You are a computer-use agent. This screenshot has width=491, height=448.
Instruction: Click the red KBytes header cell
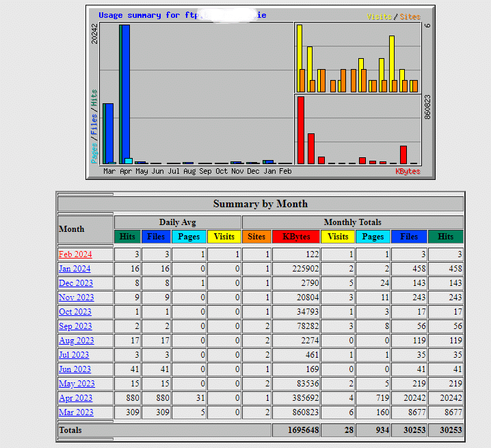click(296, 237)
